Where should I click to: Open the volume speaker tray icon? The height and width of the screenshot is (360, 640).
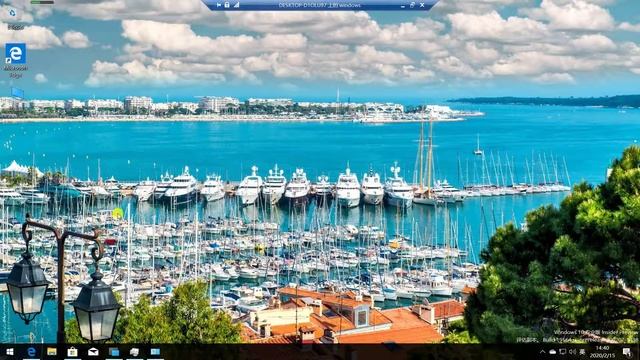(572, 351)
